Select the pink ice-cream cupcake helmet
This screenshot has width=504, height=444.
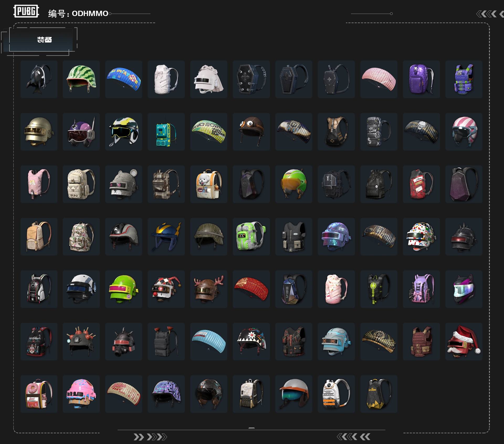[81, 394]
